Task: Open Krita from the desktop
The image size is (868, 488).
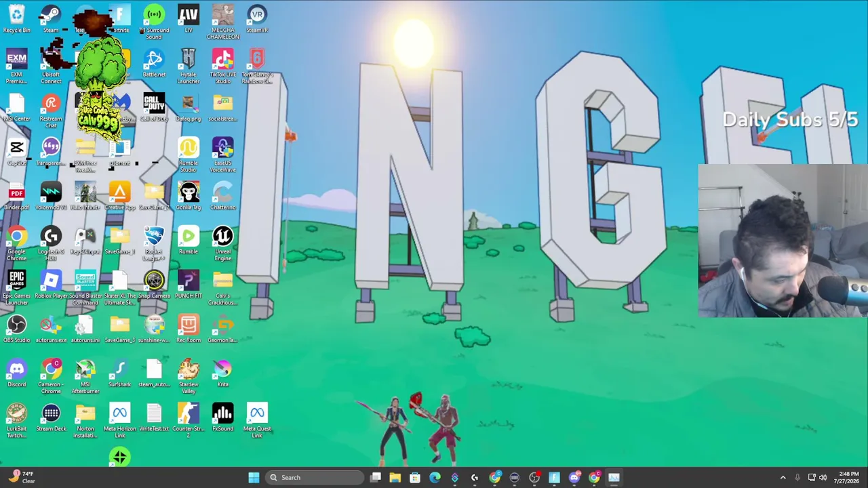Action: pyautogui.click(x=223, y=373)
